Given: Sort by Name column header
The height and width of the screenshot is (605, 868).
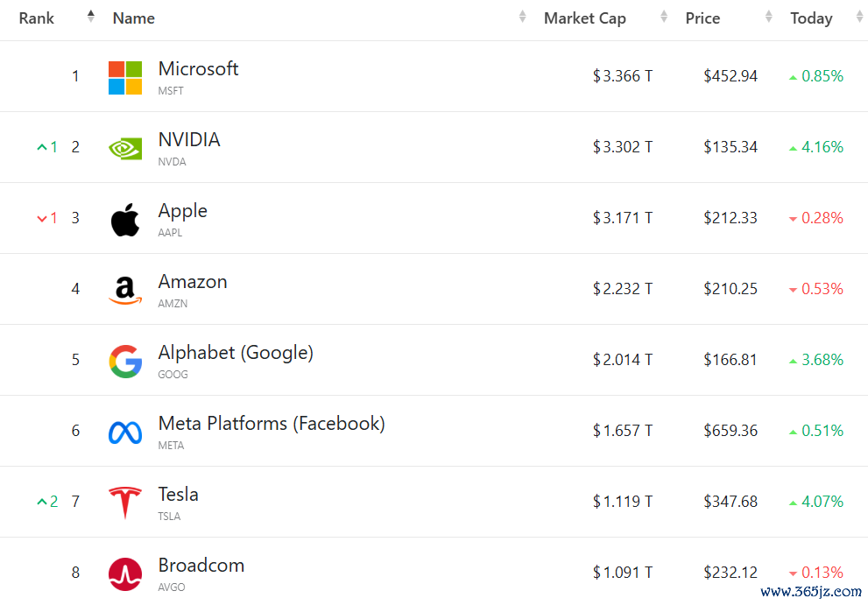Looking at the screenshot, I should 134,18.
